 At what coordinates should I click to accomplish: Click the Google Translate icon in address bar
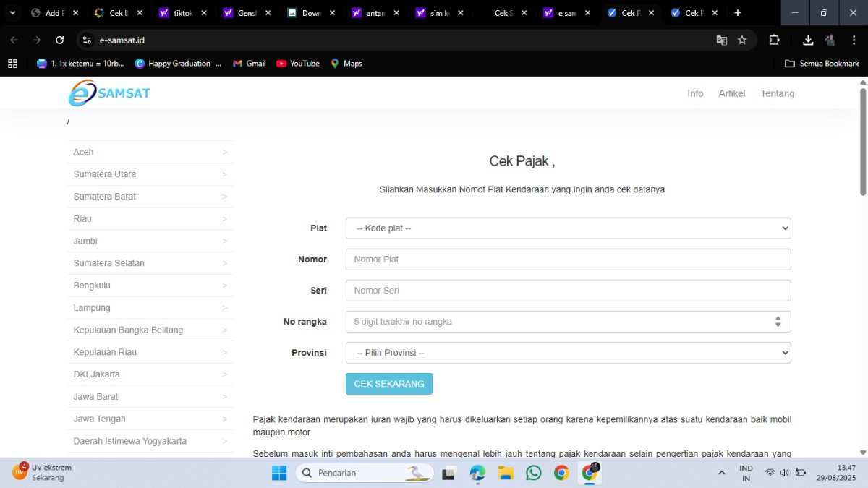click(x=721, y=40)
